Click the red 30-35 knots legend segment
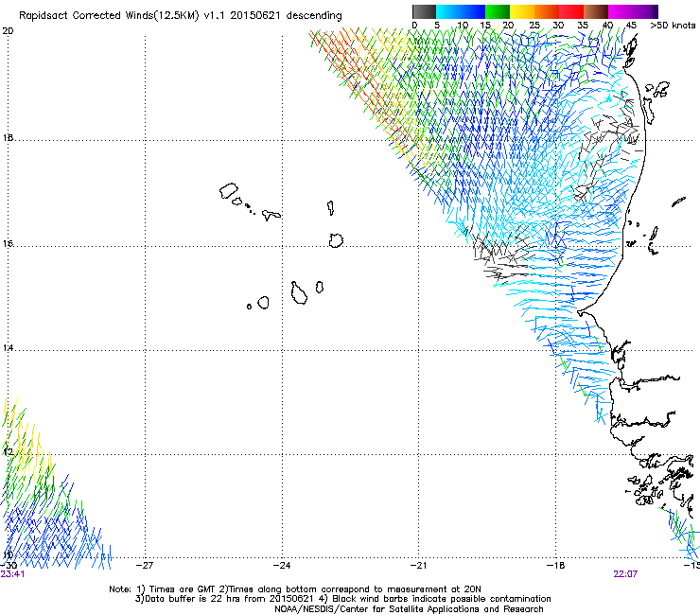This screenshot has width=700, height=615. tap(571, 11)
